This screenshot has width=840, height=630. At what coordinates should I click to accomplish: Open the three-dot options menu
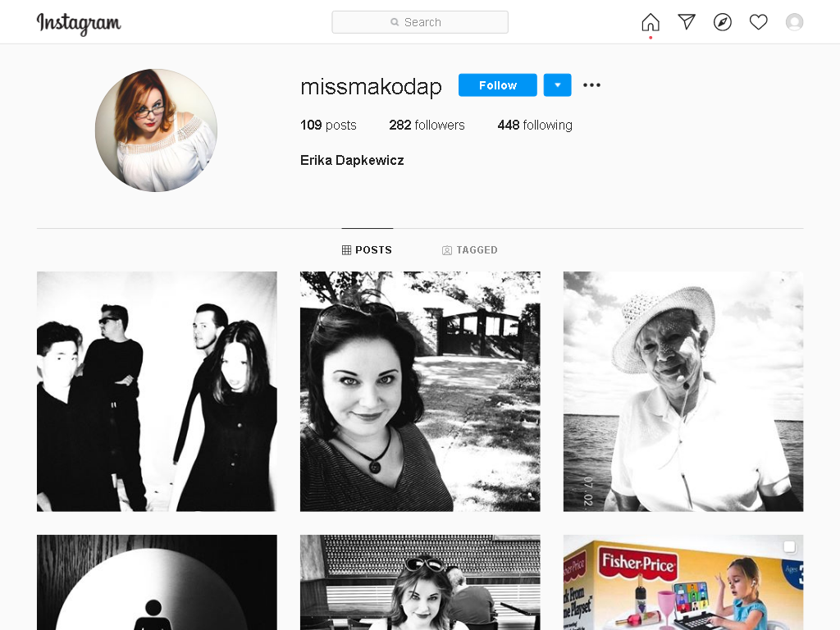coord(591,85)
